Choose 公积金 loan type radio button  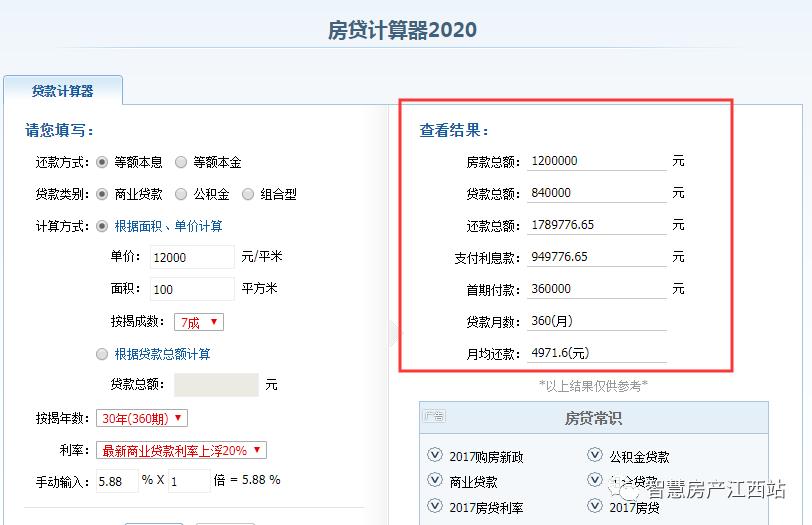coord(181,194)
